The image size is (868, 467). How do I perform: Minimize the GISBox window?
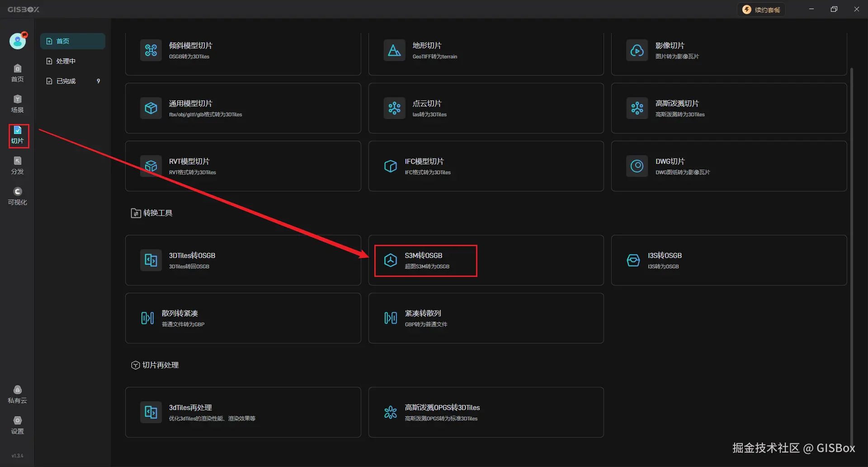(811, 9)
